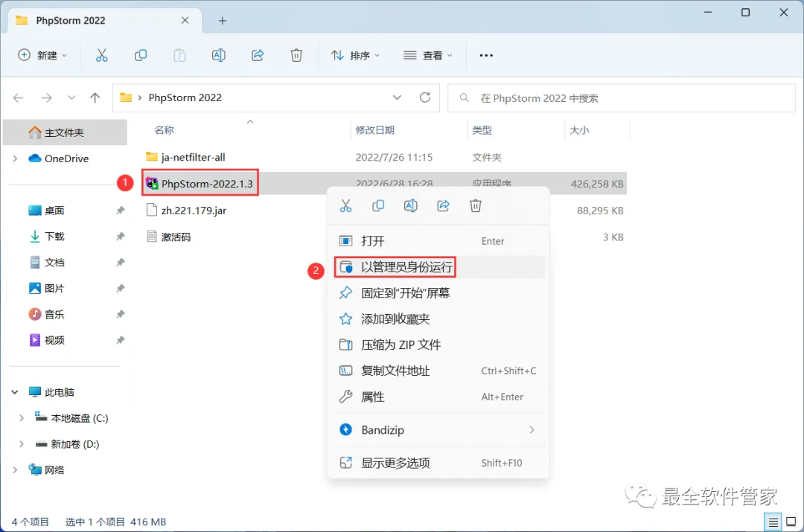
Task: Click the Paste icon in top toolbar
Action: (179, 55)
